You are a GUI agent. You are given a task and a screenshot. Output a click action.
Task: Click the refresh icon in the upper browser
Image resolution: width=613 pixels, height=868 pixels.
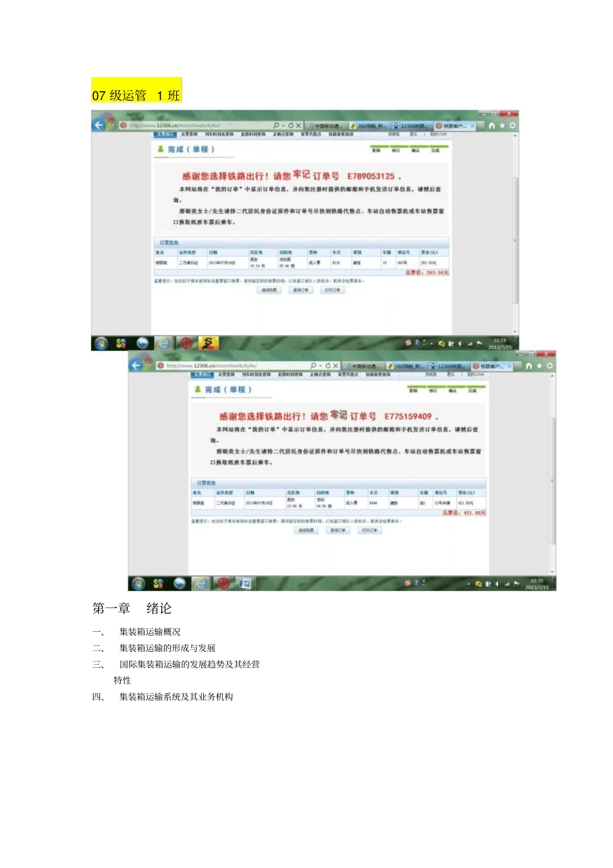(x=290, y=125)
